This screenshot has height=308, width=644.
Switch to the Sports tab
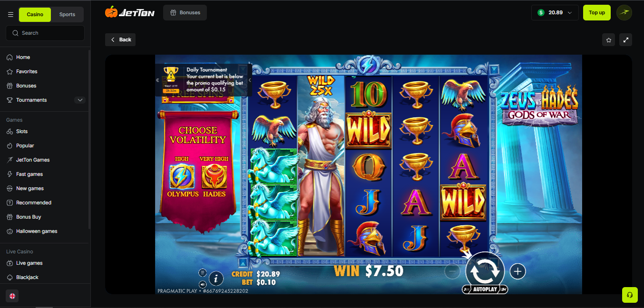[x=67, y=14]
